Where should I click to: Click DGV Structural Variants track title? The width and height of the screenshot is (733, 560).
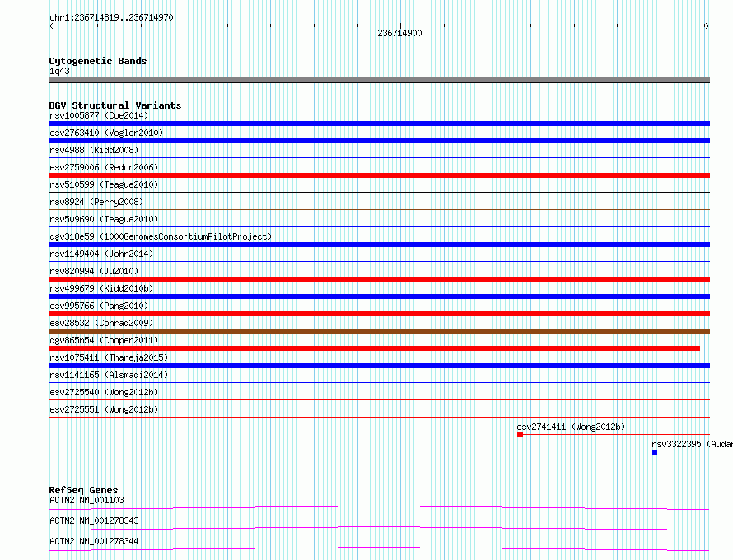pyautogui.click(x=115, y=105)
